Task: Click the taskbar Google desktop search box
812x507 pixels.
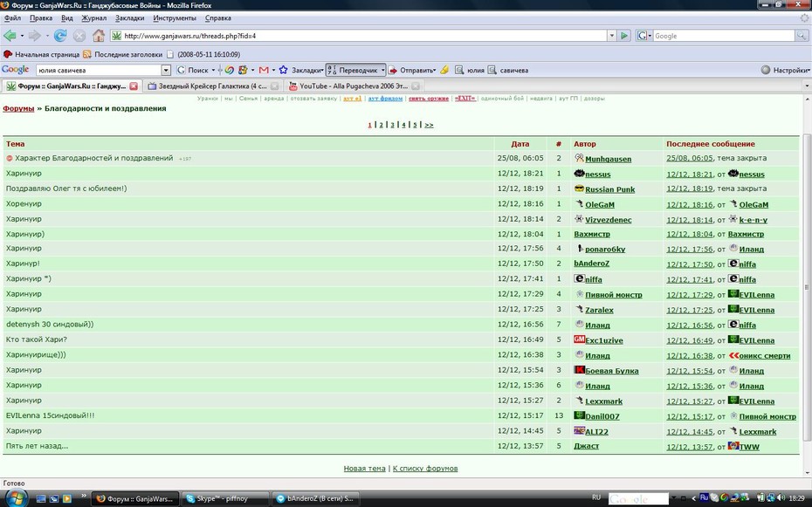Action: coord(638,499)
